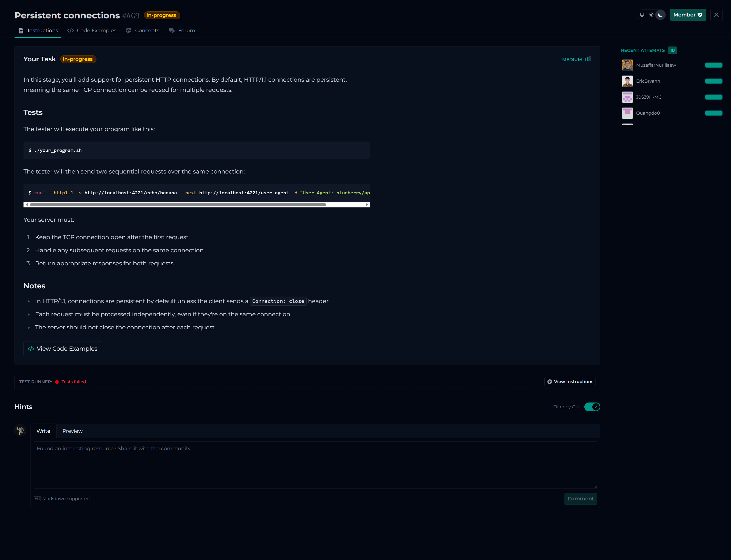Image resolution: width=731 pixels, height=560 pixels.
Task: Click the curl command horizontal scrollbar
Action: (x=178, y=205)
